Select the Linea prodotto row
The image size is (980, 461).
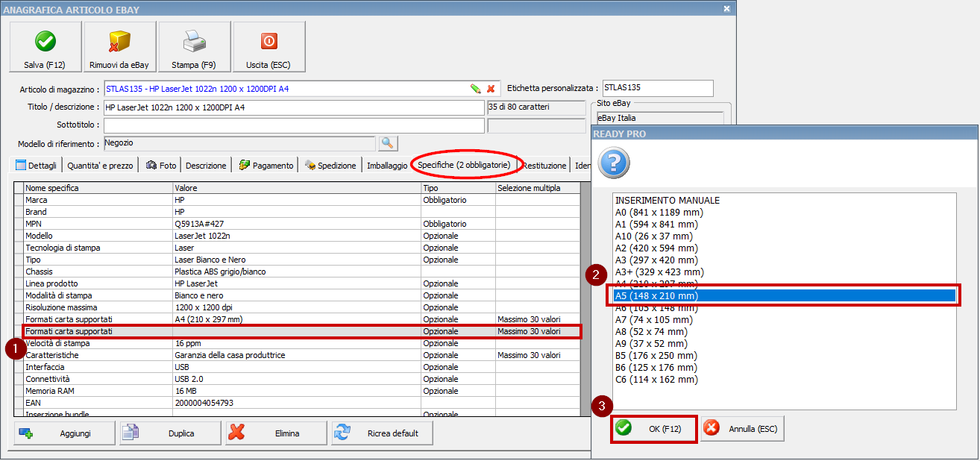(297, 283)
